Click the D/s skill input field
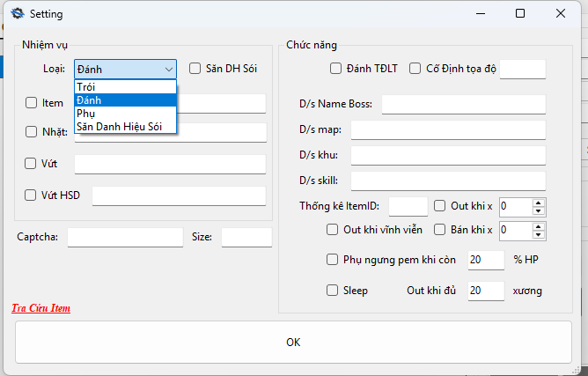Screen dimensions: 588x376 [x=448, y=181]
